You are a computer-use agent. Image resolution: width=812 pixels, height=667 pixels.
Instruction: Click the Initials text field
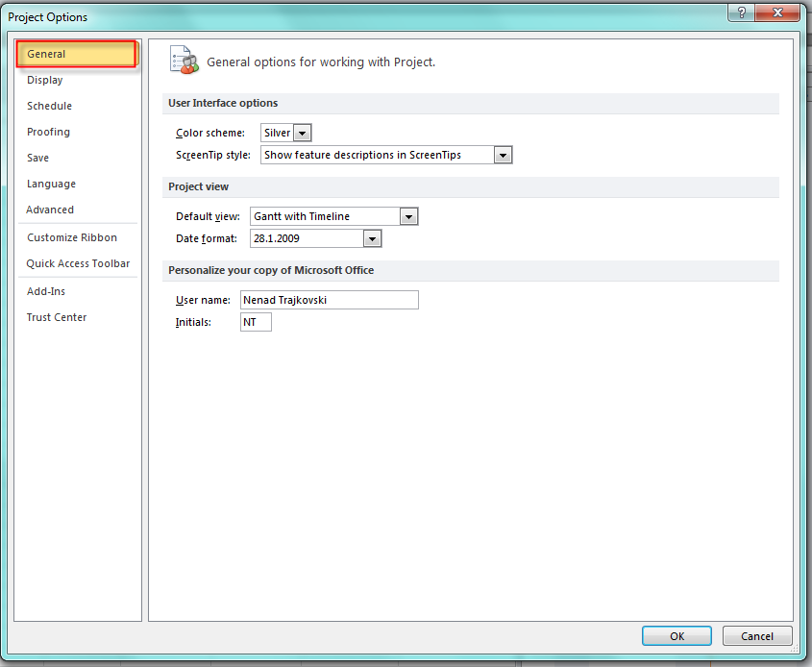pyautogui.click(x=256, y=323)
